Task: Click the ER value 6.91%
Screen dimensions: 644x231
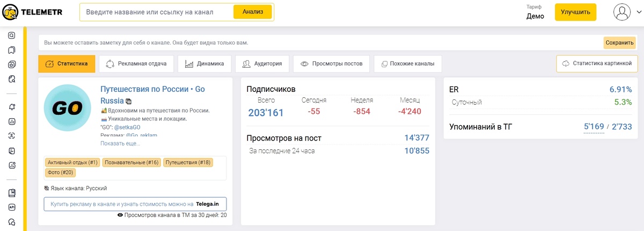Action: coord(620,90)
